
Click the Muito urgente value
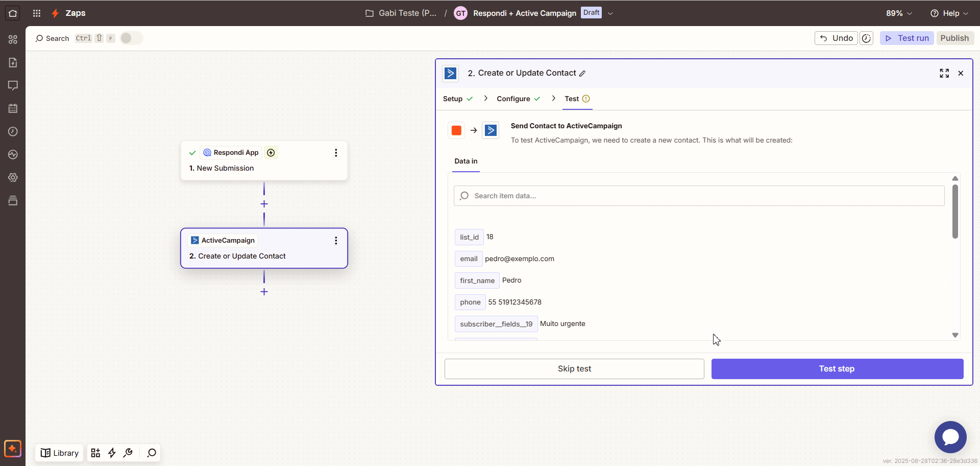click(562, 324)
